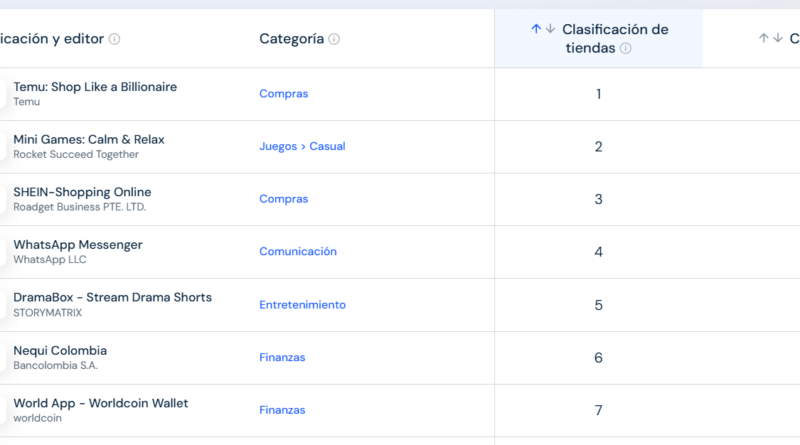Select Finanzas category in Nequi Colombia row
Viewport: 800px width, 445px height.
282,358
